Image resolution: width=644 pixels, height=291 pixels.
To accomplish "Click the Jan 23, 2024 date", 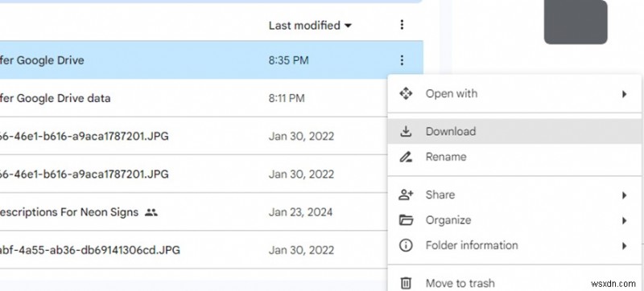I will coord(300,212).
